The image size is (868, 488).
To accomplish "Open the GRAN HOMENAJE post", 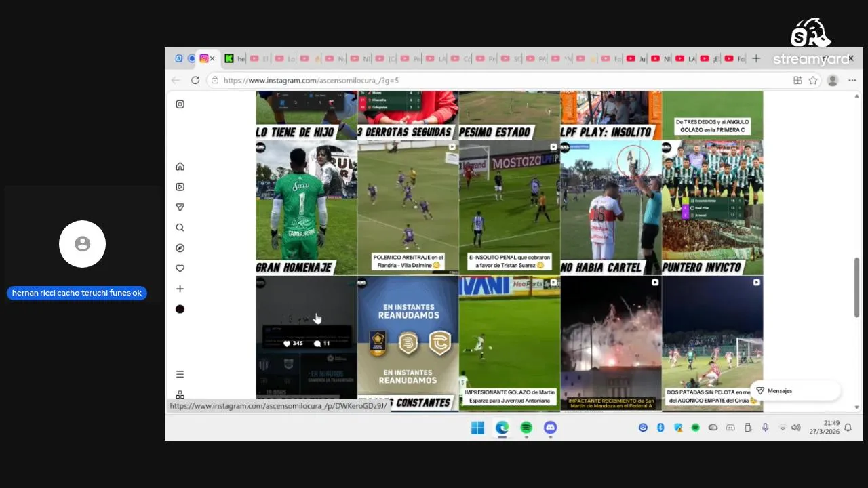I will (x=307, y=207).
